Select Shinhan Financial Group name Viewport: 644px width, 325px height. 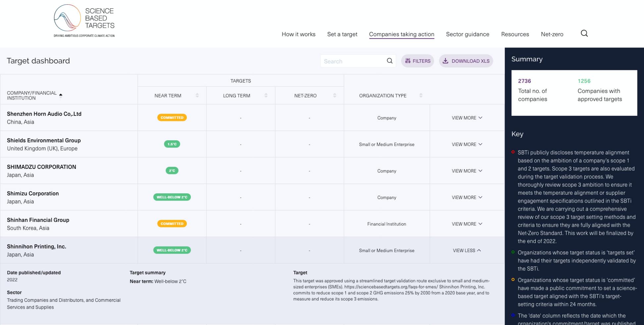tap(38, 220)
